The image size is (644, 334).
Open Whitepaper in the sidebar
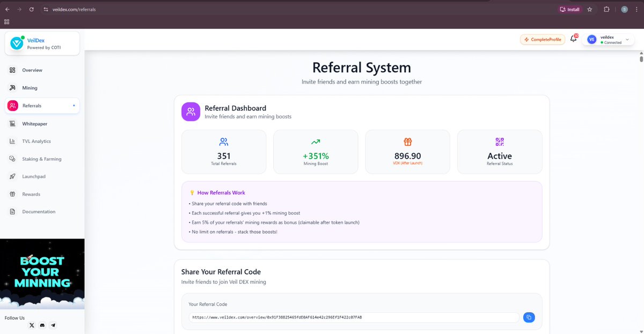[x=42, y=124]
